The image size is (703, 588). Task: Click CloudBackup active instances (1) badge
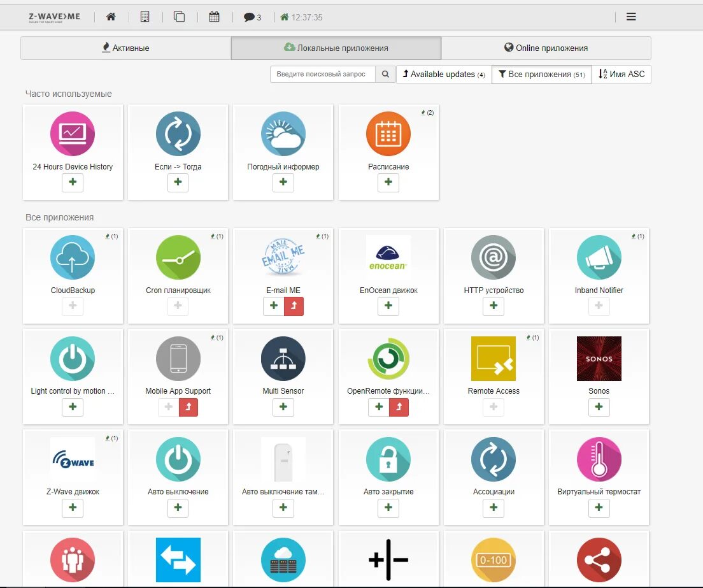pyautogui.click(x=111, y=236)
